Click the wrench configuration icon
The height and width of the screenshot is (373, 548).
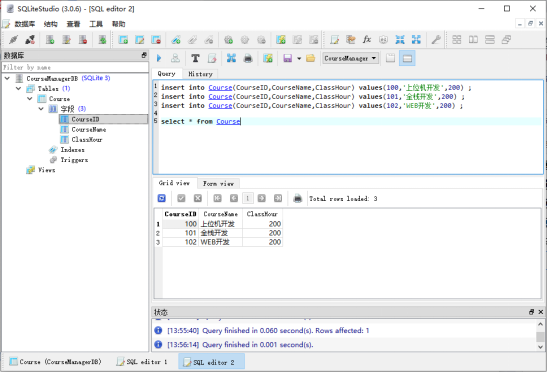click(436, 40)
